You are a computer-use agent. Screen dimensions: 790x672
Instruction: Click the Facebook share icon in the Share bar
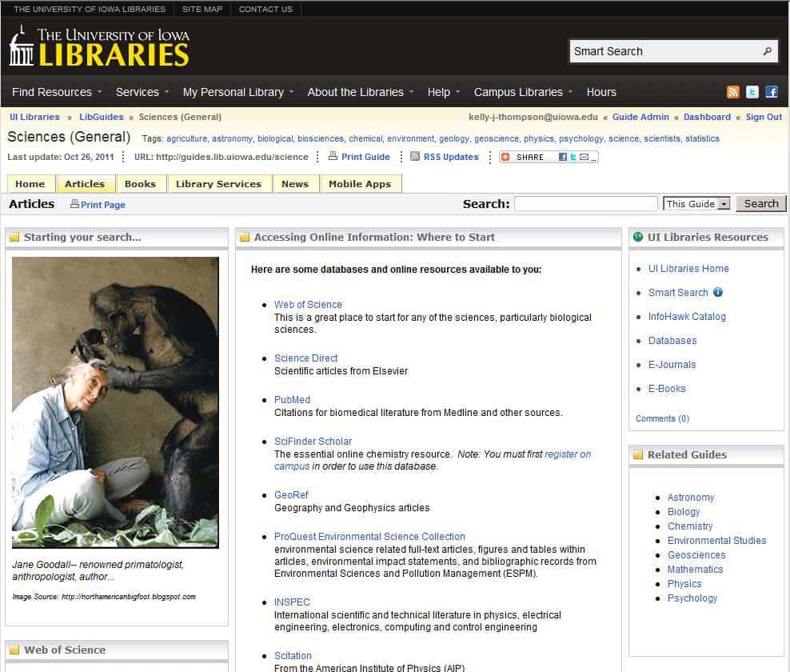(561, 157)
